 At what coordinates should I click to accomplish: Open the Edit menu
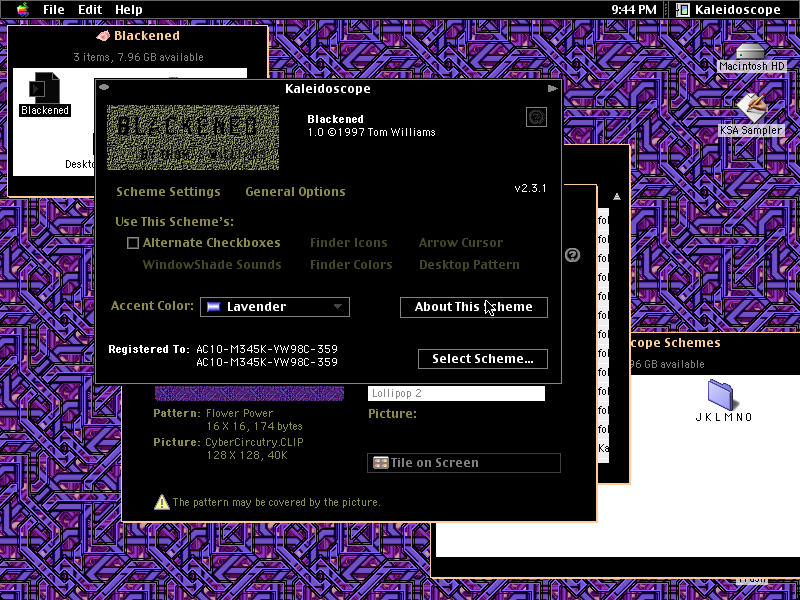[x=90, y=10]
